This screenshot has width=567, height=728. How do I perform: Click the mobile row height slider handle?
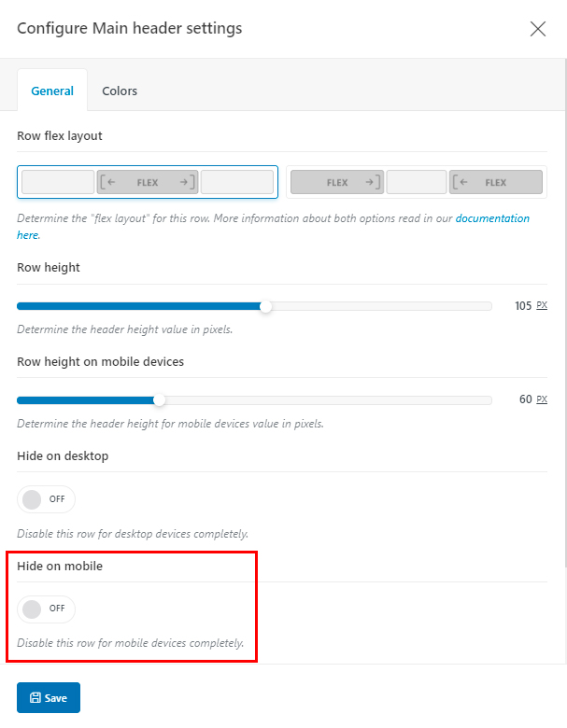pos(160,399)
